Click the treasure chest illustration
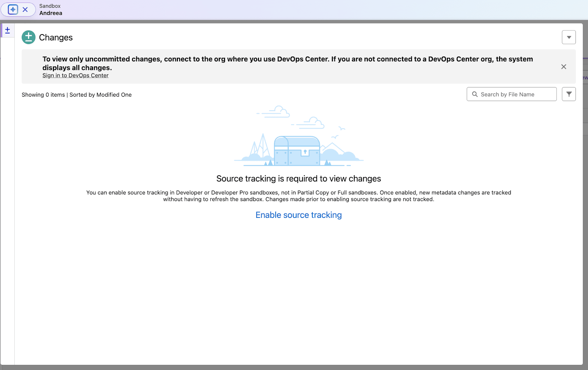The height and width of the screenshot is (370, 588). tap(297, 151)
